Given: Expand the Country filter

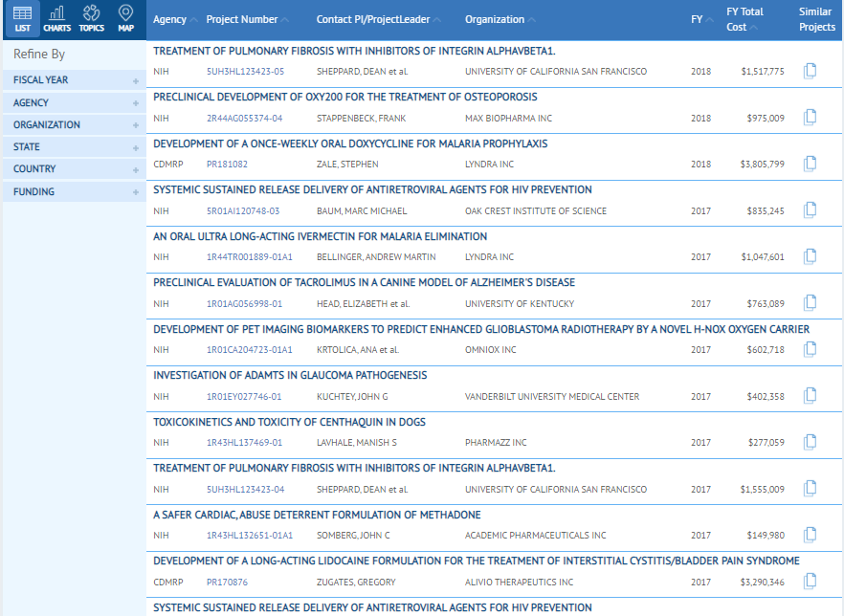Looking at the screenshot, I should pos(75,169).
